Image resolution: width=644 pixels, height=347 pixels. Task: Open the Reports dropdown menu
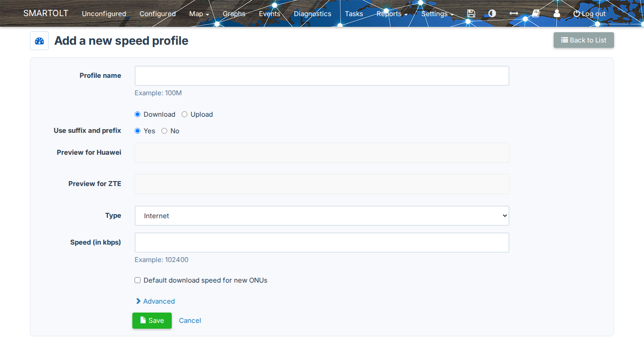(392, 14)
